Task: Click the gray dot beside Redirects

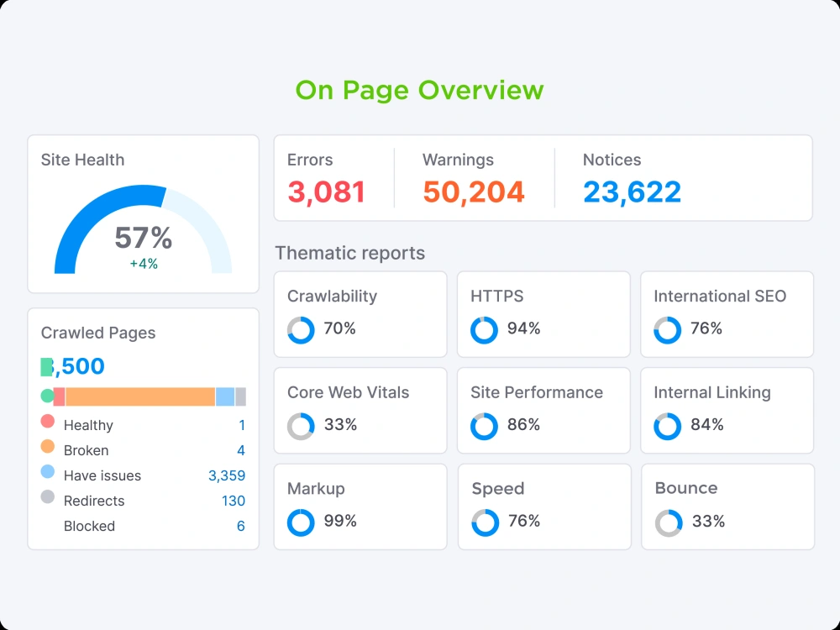Action: (x=48, y=496)
